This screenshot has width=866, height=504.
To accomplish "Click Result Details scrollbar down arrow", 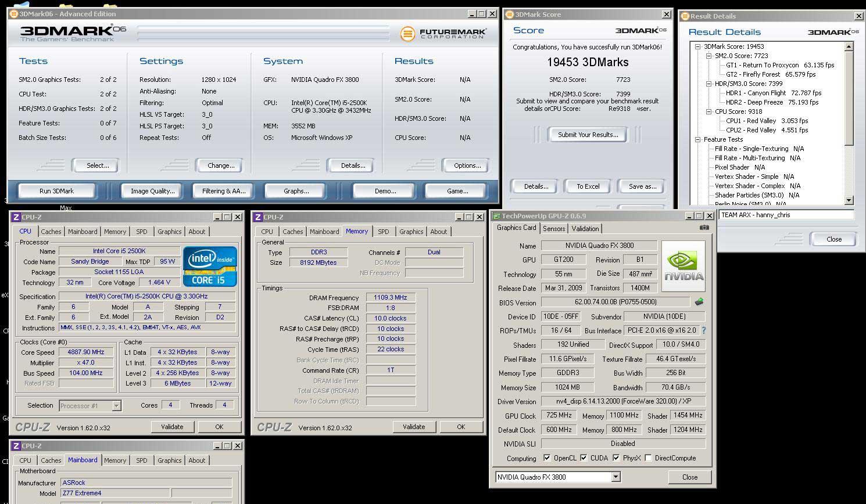I will [849, 200].
